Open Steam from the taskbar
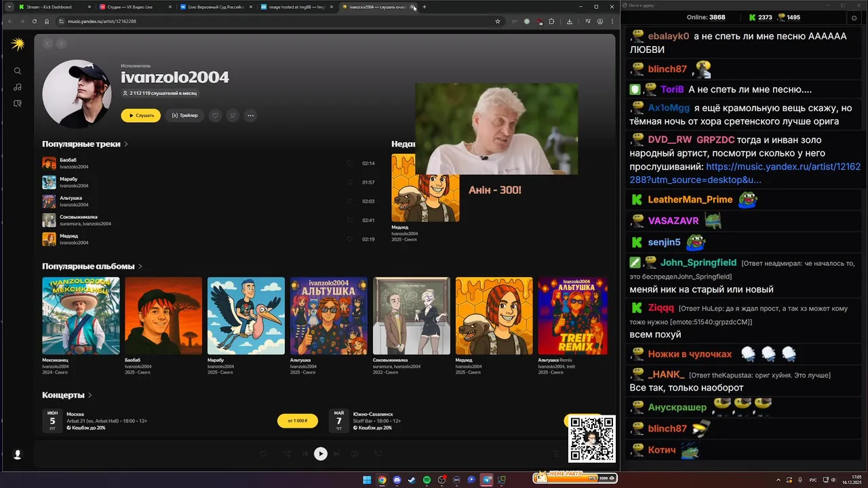This screenshot has width=868, height=488. (412, 480)
